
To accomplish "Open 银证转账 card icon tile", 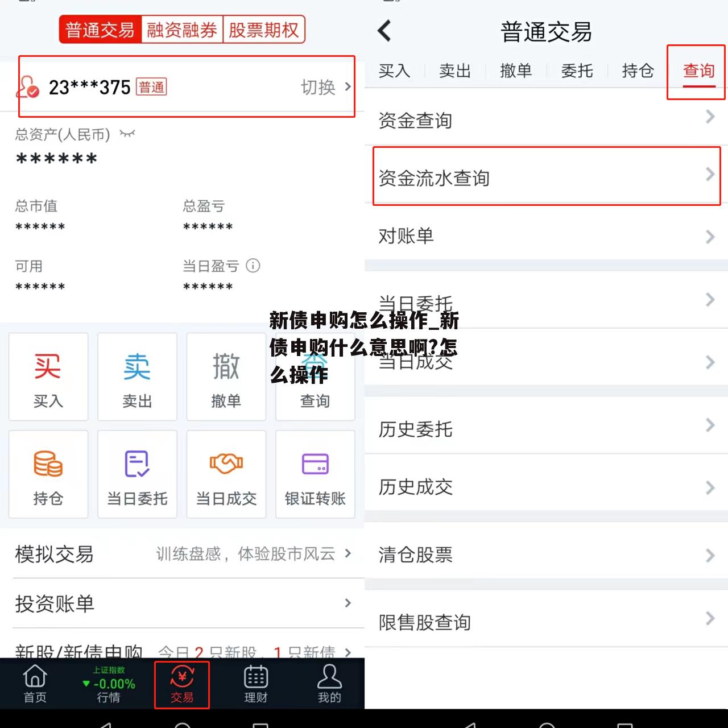I will pyautogui.click(x=315, y=474).
